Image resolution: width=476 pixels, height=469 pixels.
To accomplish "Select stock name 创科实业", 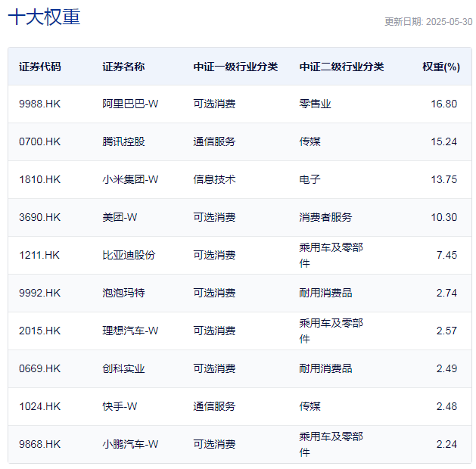I will click(123, 368).
